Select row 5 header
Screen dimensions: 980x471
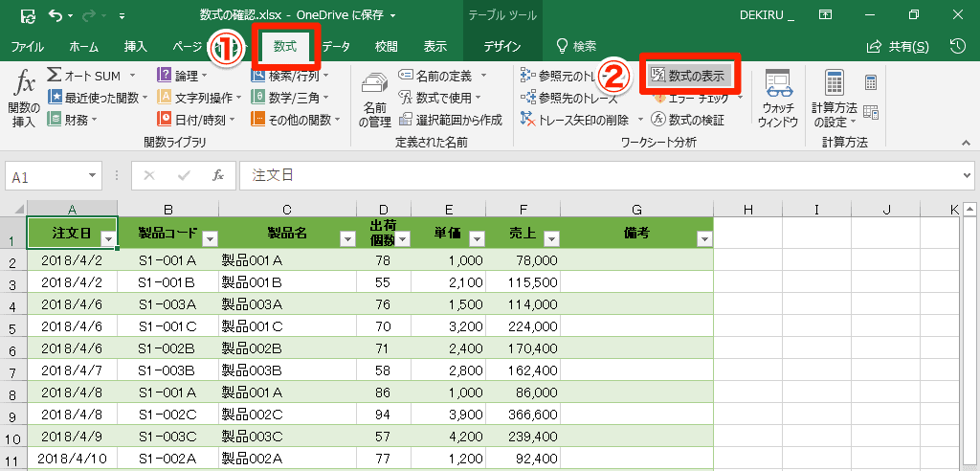[x=13, y=325]
